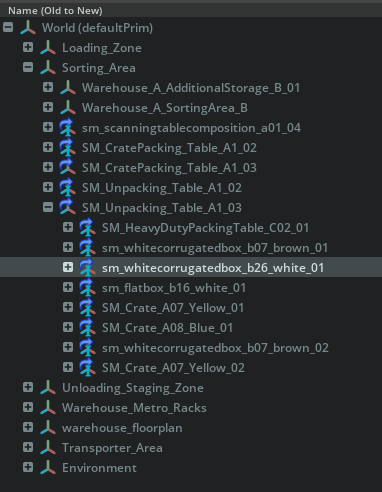Image resolution: width=382 pixels, height=492 pixels.
Task: Select the SM_Crate_A07_Yellow_02 label
Action: click(x=173, y=368)
